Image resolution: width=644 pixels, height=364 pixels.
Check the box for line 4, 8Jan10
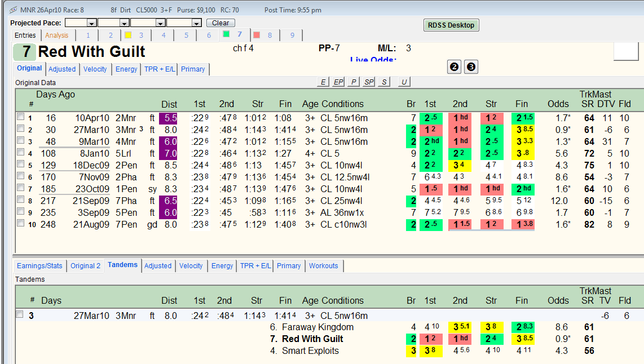[x=20, y=152]
